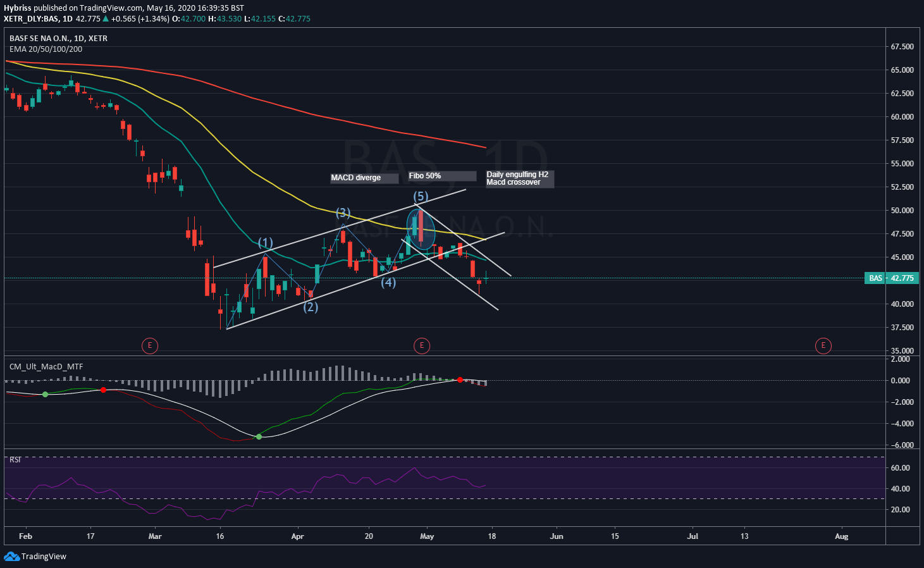Screen dimensions: 924x568
Task: Click the EMA 20/50/100/200 indicator label
Action: tap(46, 49)
